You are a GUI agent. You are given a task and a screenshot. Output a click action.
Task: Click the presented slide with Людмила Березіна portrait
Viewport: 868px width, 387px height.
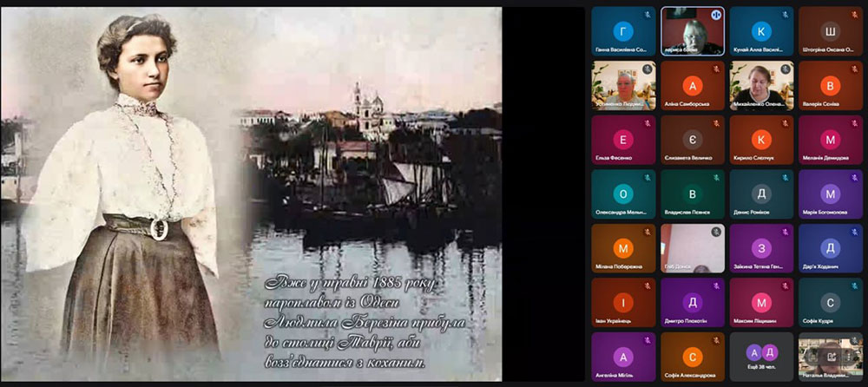click(x=252, y=191)
